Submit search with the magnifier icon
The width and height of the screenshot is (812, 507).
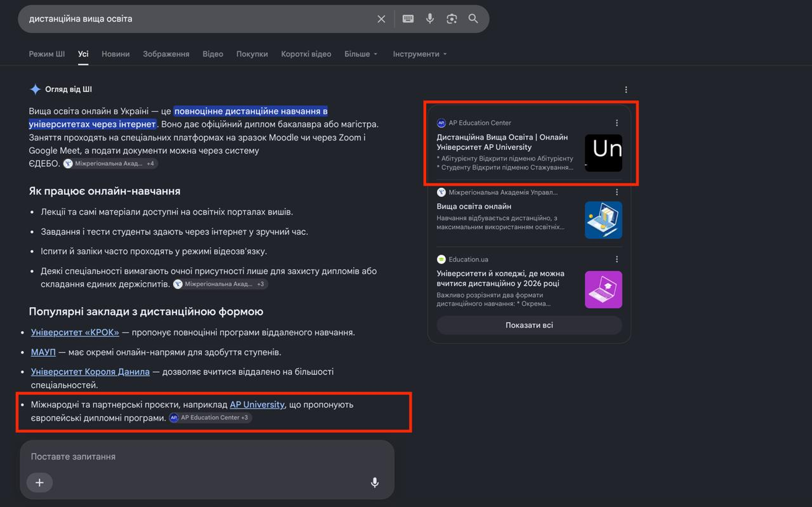(473, 19)
